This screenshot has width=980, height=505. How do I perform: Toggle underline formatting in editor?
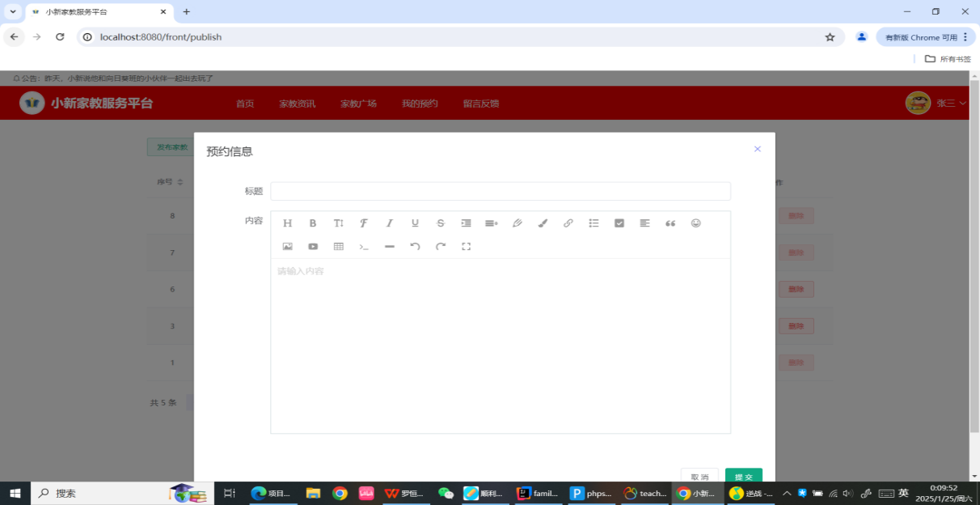[x=415, y=223]
